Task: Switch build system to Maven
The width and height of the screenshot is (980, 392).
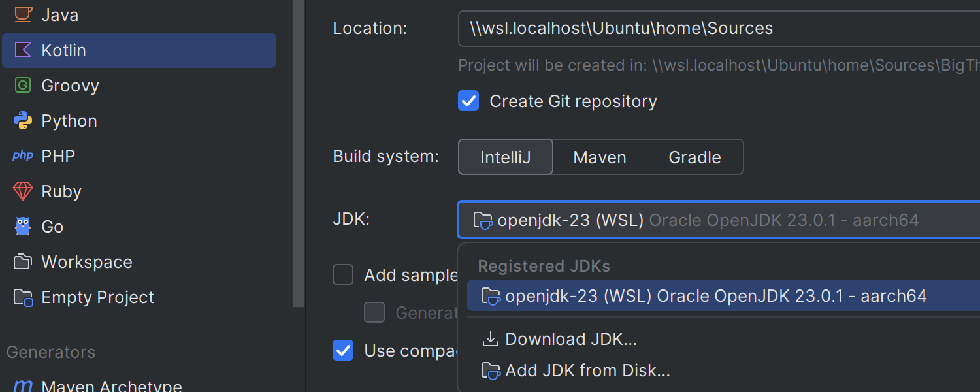Action: click(x=600, y=157)
